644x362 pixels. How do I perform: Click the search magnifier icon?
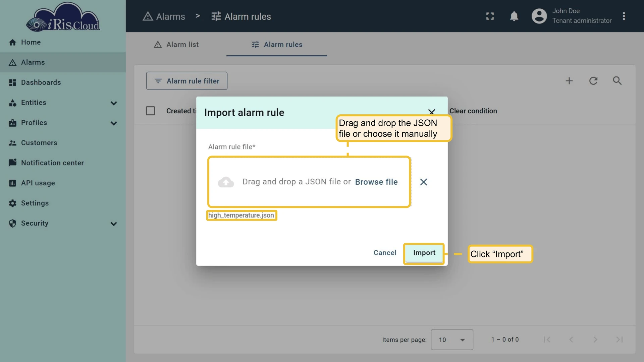[x=618, y=81]
